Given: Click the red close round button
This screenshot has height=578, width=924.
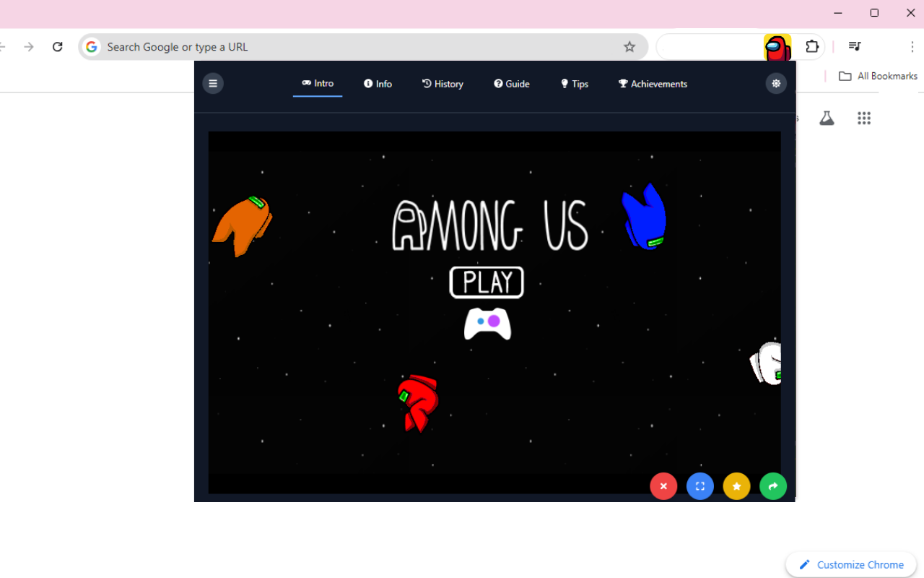Looking at the screenshot, I should pos(663,486).
